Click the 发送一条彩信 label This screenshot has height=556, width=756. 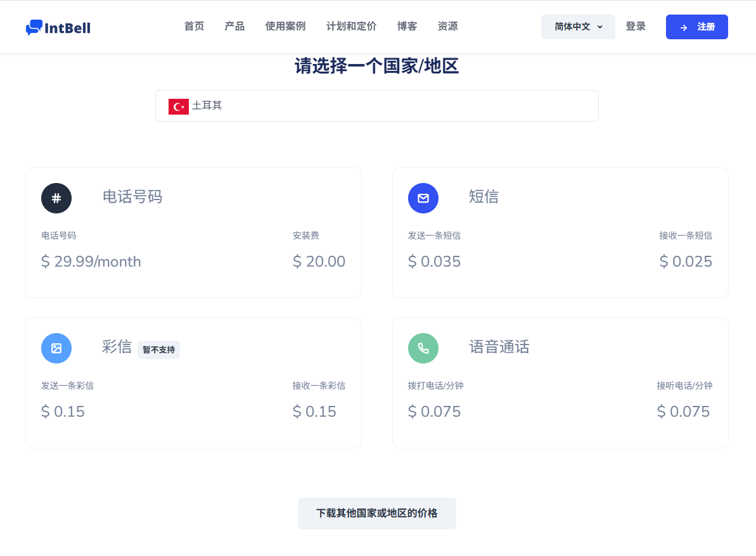pos(68,386)
